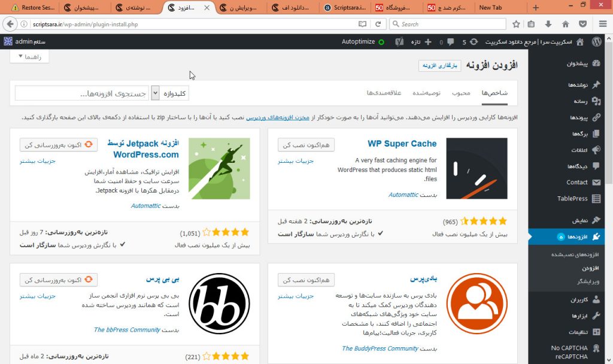Image resolution: width=613 pixels, height=364 pixels.
Task: Update bbPress (بی بی پرس) now
Action: pyautogui.click(x=59, y=280)
